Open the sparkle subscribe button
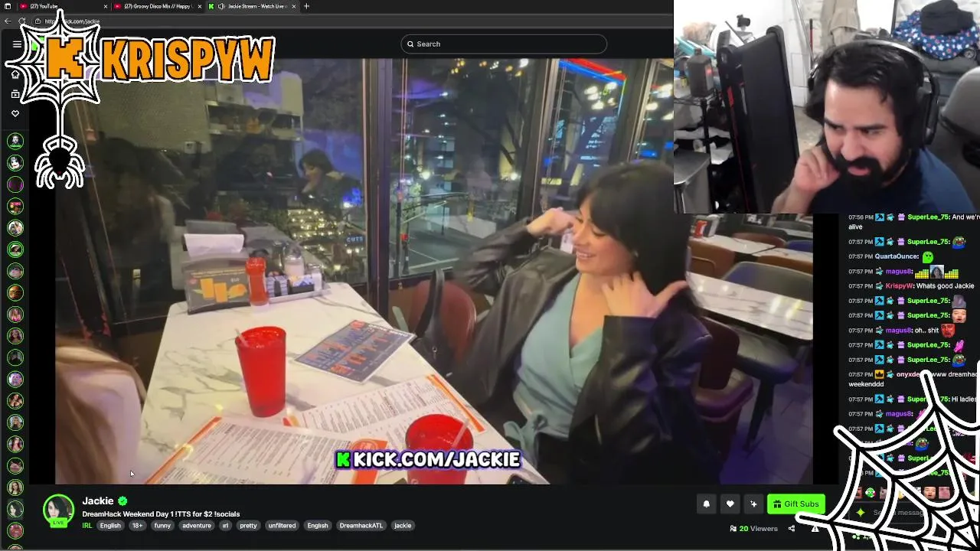 pos(753,504)
